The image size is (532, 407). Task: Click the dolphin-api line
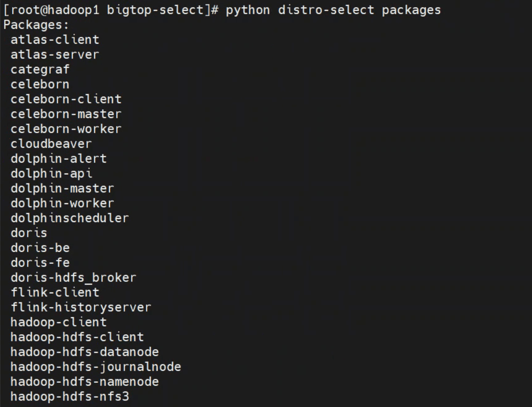(x=51, y=174)
